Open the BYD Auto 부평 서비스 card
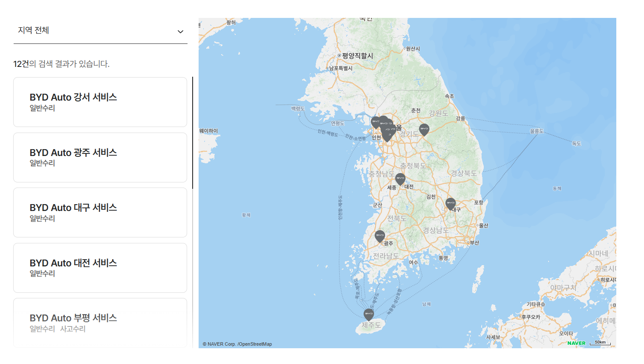 [100, 323]
